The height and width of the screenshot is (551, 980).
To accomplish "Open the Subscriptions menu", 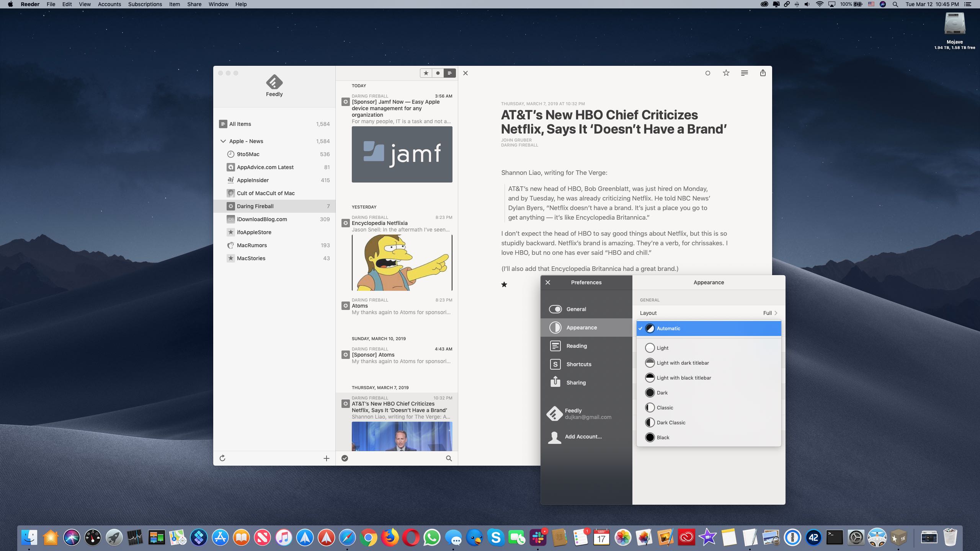I will 145,4.
